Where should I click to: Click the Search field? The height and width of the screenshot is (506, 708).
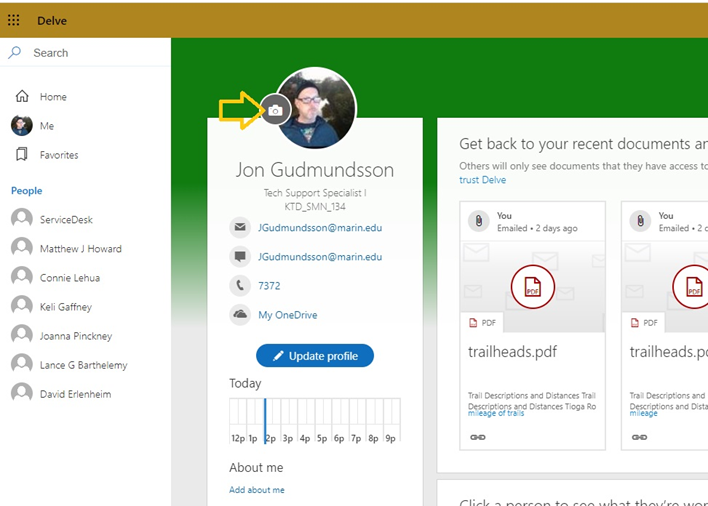point(90,53)
